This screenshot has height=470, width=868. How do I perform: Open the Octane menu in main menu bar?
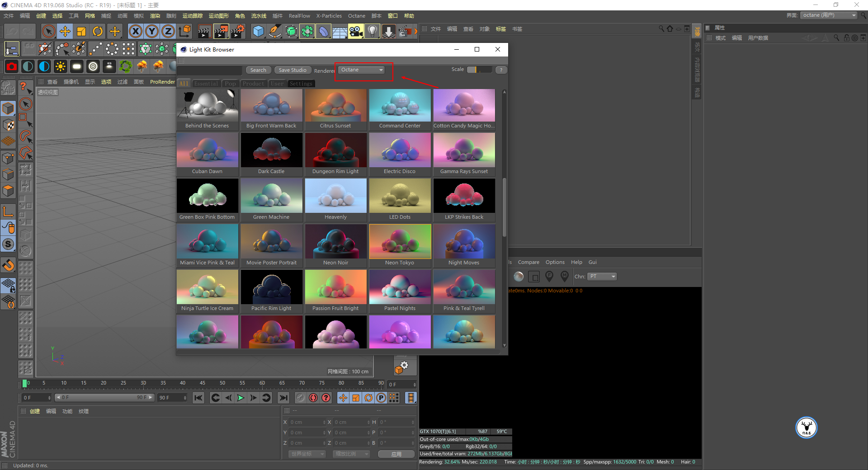tap(357, 16)
